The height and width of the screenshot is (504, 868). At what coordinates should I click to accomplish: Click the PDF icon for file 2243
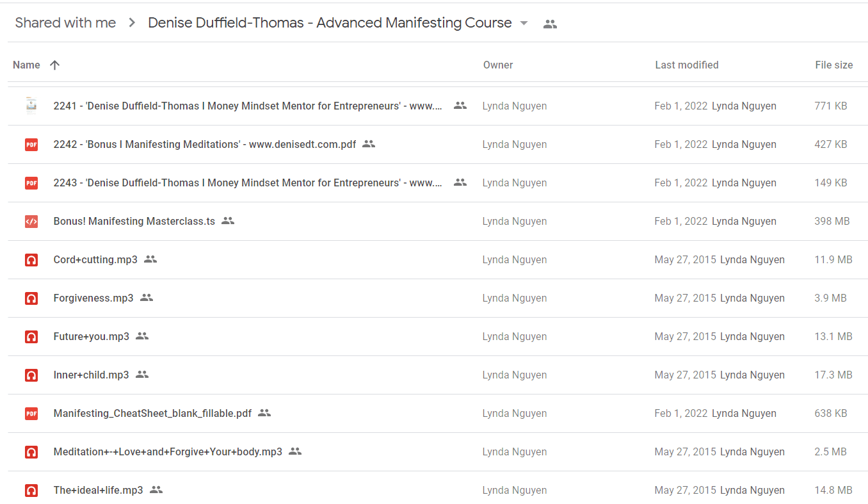point(31,183)
